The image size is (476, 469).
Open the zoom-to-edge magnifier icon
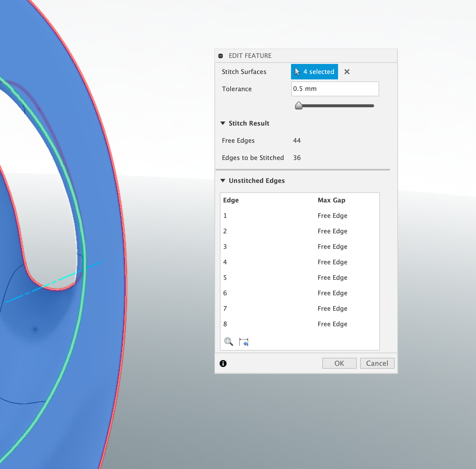click(228, 341)
